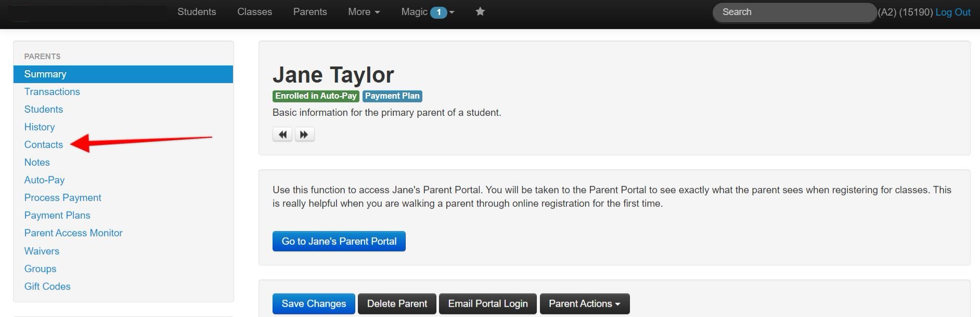Open Gift Codes sidebar link
This screenshot has width=980, height=317.
point(47,286)
